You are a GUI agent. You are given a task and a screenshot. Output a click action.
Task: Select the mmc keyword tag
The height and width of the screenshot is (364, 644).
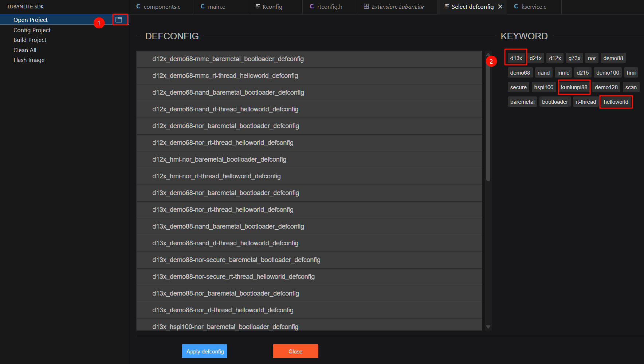pyautogui.click(x=563, y=72)
